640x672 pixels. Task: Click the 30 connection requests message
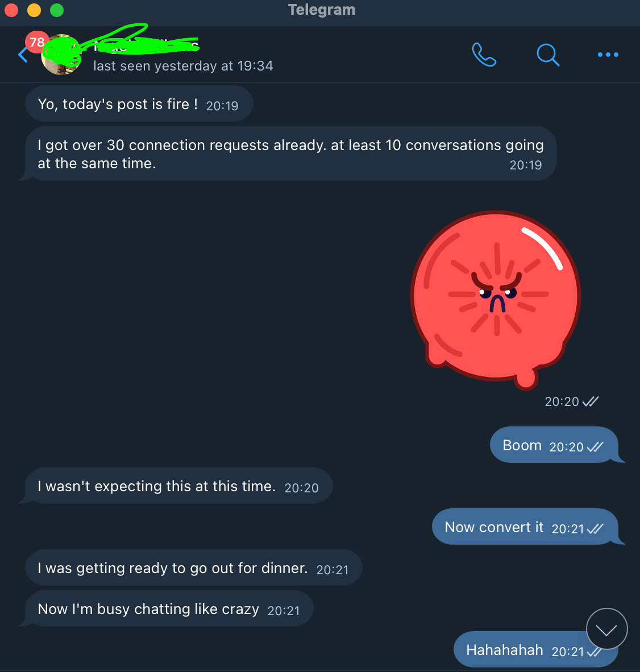click(x=291, y=154)
